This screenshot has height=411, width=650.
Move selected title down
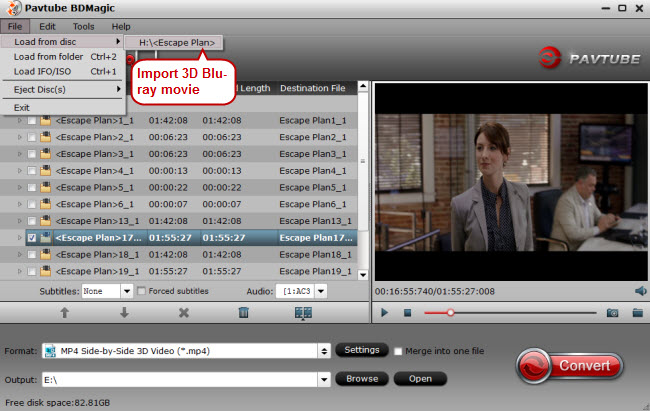124,313
